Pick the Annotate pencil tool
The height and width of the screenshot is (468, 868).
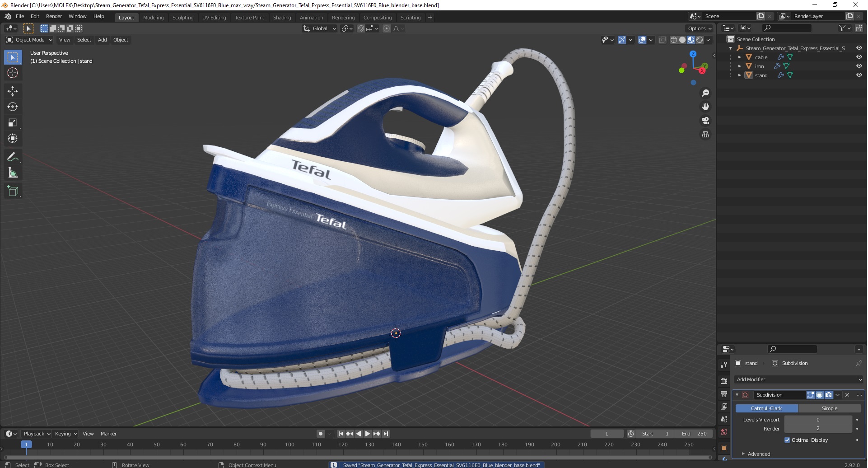click(13, 157)
